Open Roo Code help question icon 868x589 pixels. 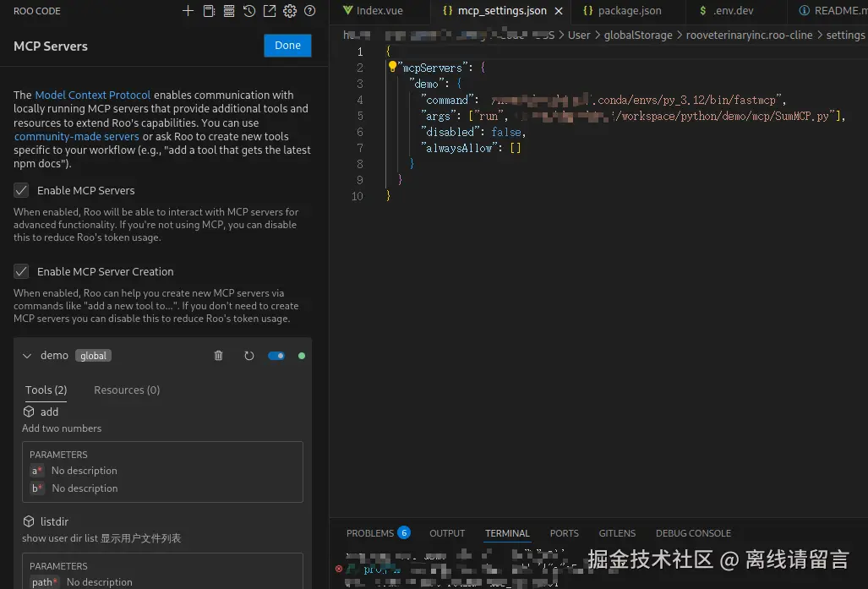[310, 10]
